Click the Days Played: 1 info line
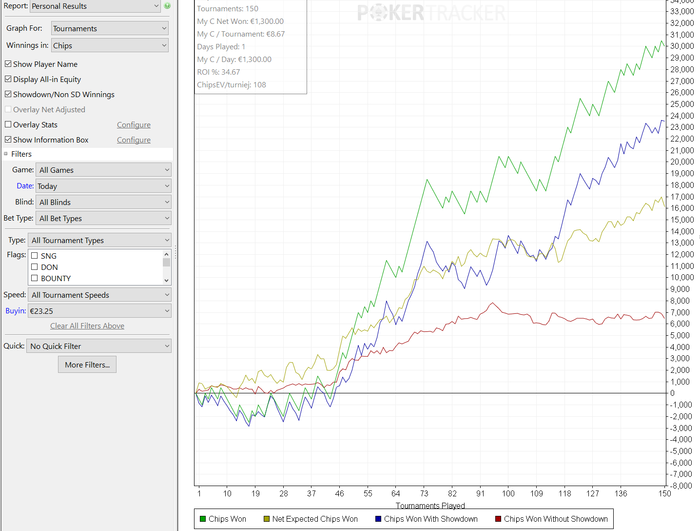 pos(221,46)
